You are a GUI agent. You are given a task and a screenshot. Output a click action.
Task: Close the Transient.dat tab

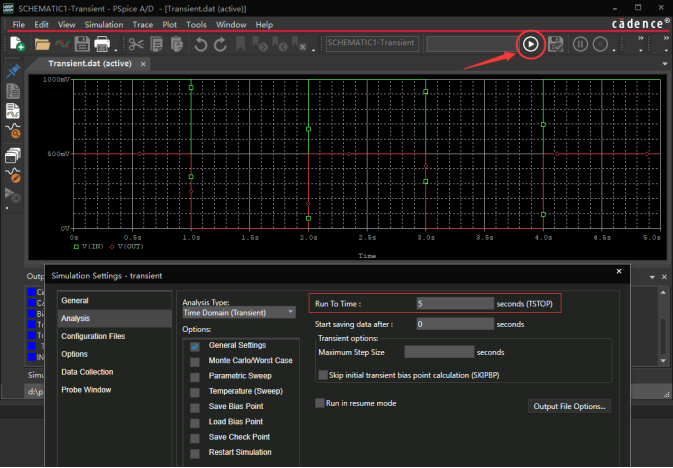pyautogui.click(x=143, y=64)
